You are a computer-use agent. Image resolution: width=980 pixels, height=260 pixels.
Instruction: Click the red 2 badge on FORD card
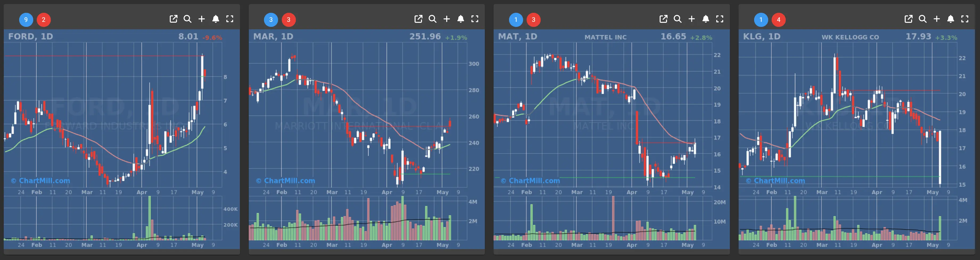(44, 19)
